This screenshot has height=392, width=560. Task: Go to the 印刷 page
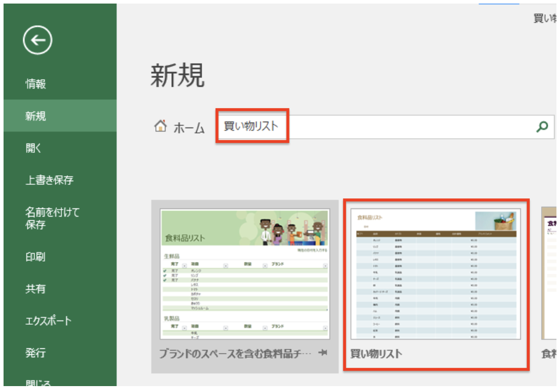tap(35, 257)
